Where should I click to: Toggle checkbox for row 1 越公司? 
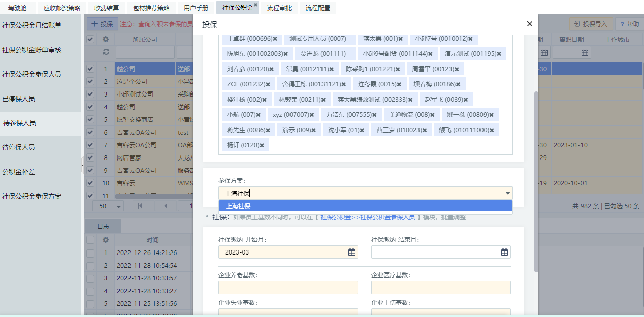pyautogui.click(x=90, y=69)
